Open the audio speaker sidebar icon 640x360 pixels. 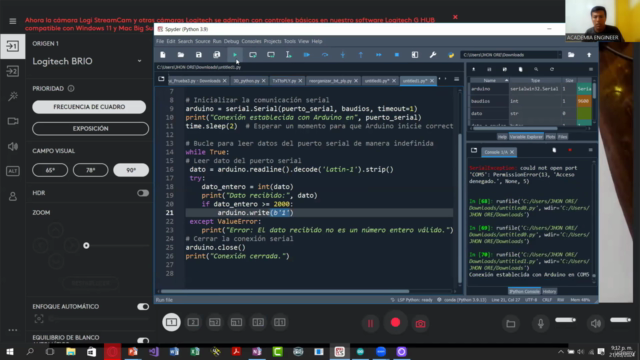point(13,146)
